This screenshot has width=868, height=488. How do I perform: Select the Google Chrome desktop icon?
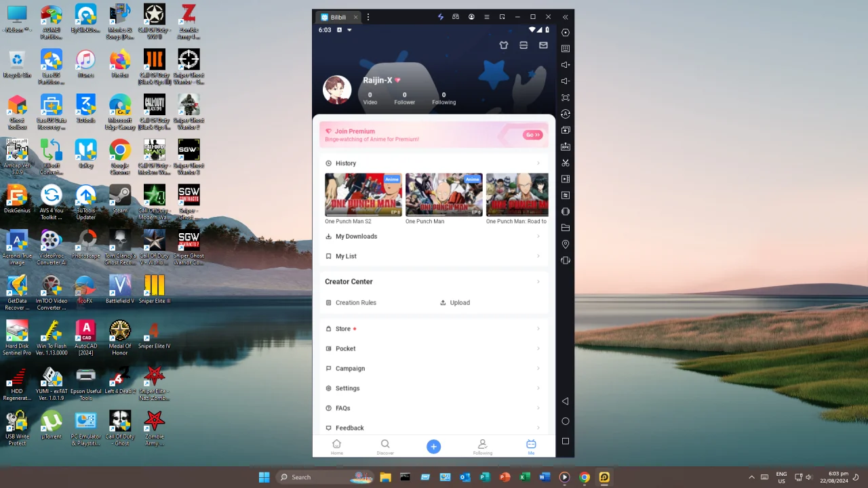click(x=120, y=157)
